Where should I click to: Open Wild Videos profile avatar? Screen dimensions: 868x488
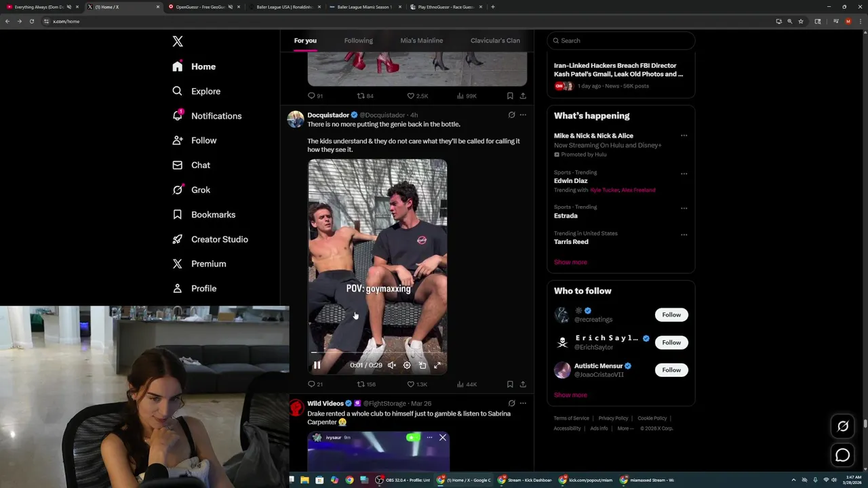tap(296, 407)
